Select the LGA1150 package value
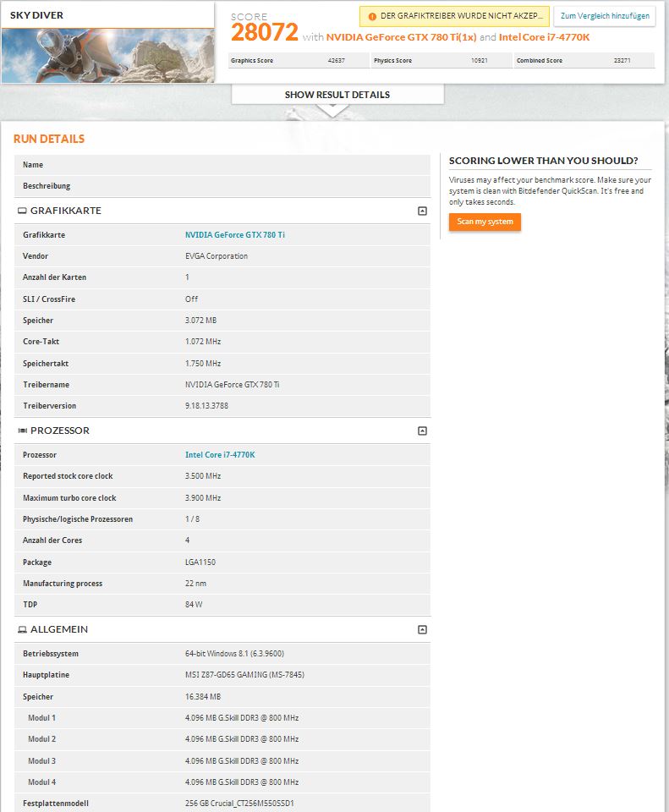This screenshot has width=669, height=812. click(x=200, y=562)
